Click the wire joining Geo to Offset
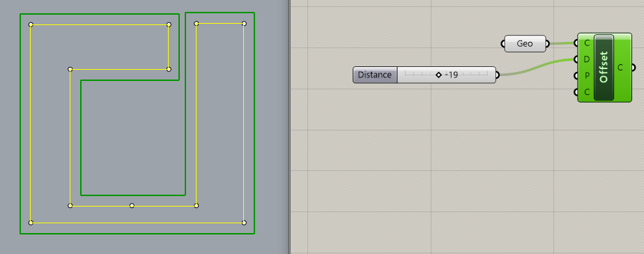This screenshot has width=644, height=254. 562,43
